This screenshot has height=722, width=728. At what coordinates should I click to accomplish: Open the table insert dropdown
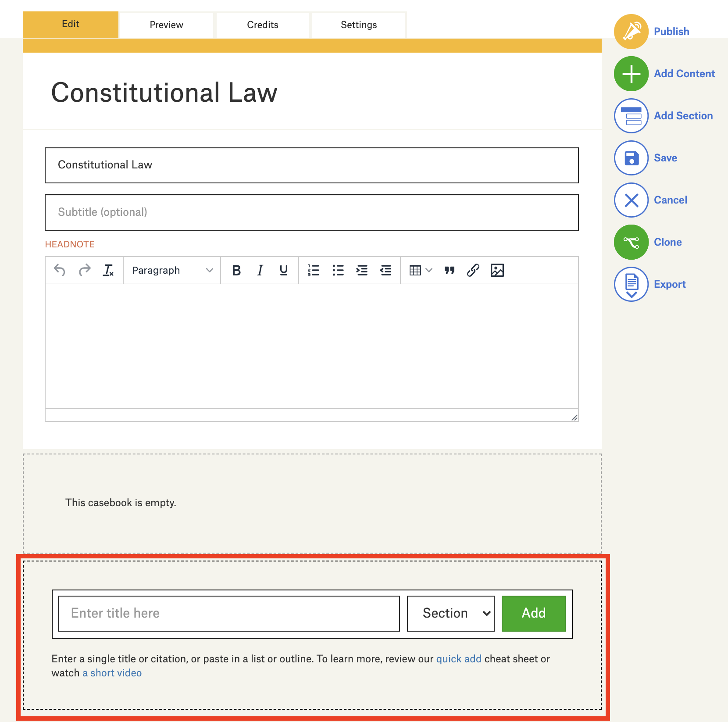point(421,270)
